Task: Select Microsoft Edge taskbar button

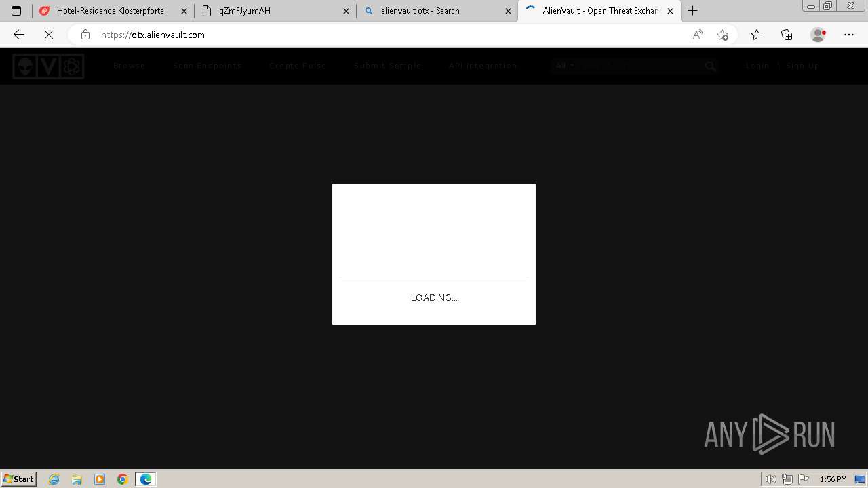Action: click(x=146, y=479)
